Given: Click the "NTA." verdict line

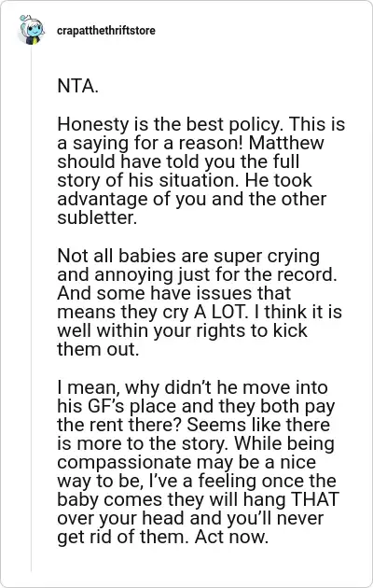Looking at the screenshot, I should pyautogui.click(x=78, y=86).
